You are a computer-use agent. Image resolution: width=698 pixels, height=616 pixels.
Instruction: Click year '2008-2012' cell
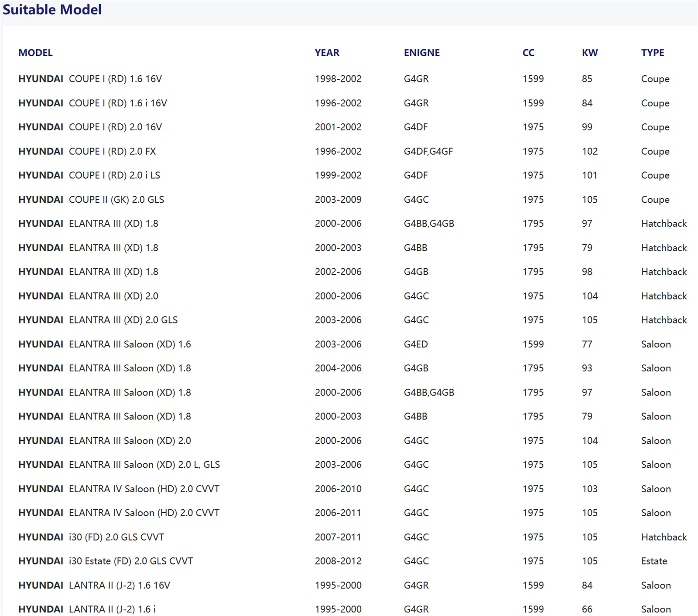[338, 561]
